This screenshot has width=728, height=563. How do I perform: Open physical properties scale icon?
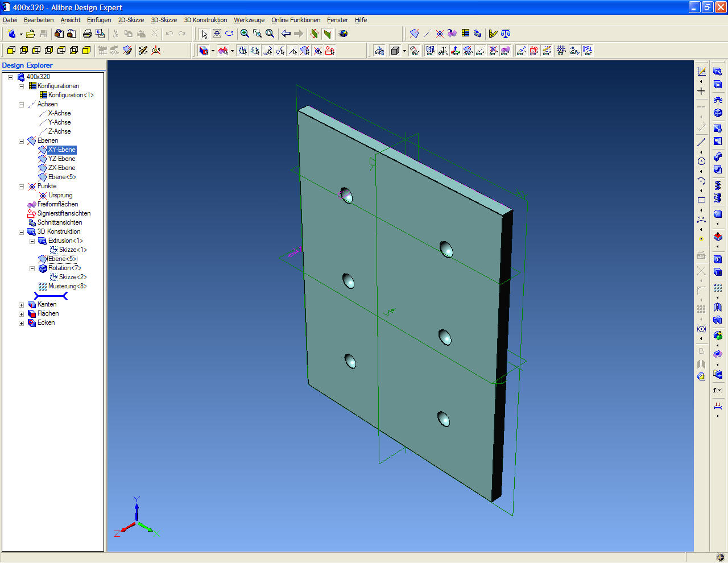tap(506, 34)
